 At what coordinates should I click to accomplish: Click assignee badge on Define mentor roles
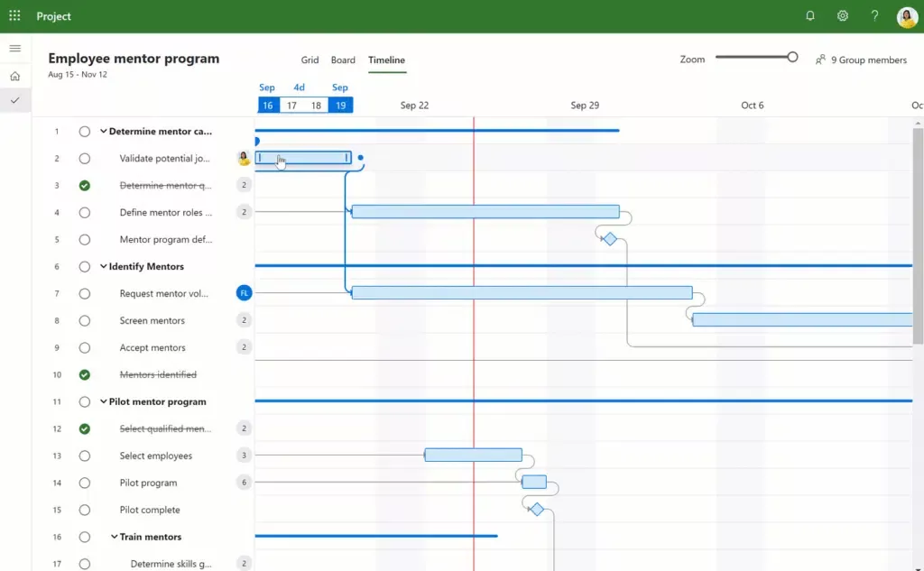point(244,212)
